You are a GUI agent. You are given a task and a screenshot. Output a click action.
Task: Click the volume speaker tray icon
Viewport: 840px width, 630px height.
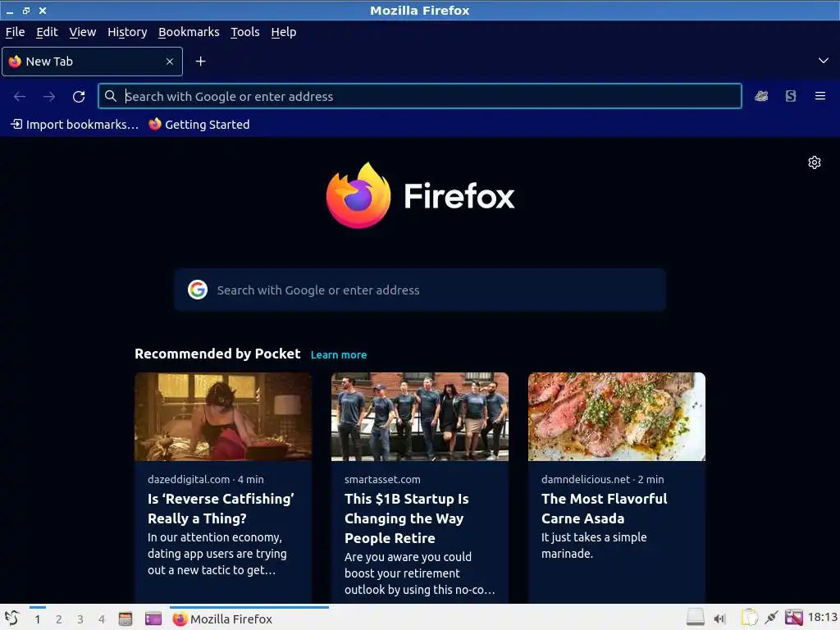[719, 619]
